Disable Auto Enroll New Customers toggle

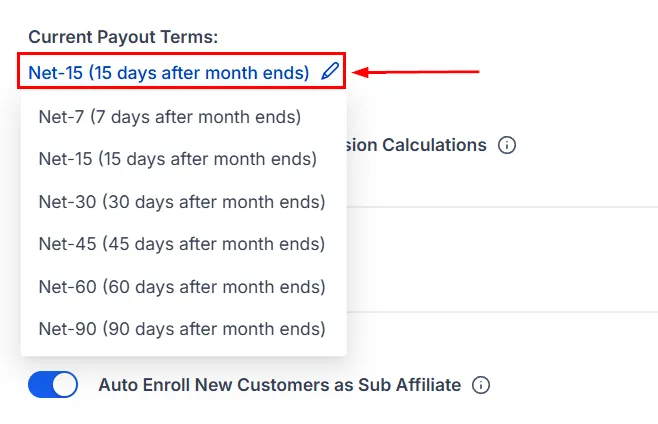tap(53, 384)
